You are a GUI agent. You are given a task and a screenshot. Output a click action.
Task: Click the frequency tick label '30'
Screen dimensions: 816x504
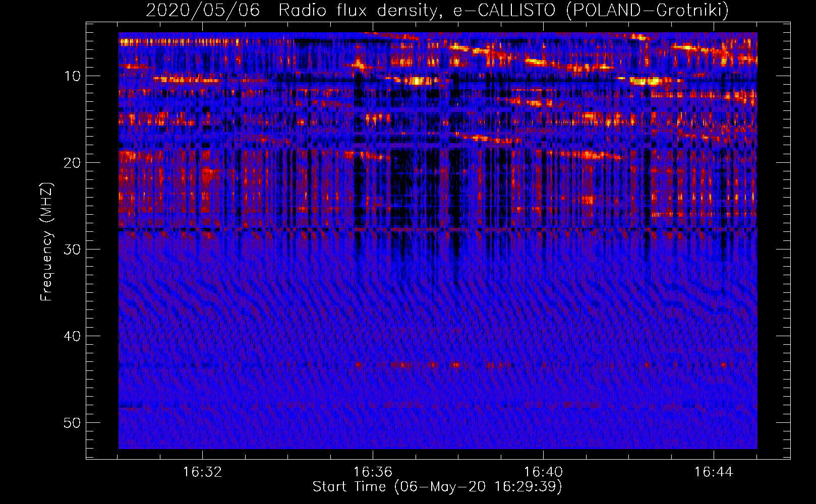coord(72,249)
